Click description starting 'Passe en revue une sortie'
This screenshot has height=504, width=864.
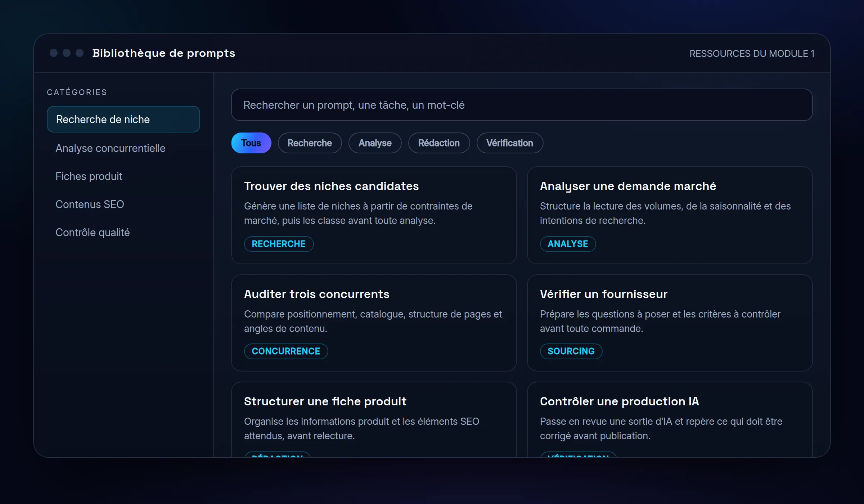[661, 428]
